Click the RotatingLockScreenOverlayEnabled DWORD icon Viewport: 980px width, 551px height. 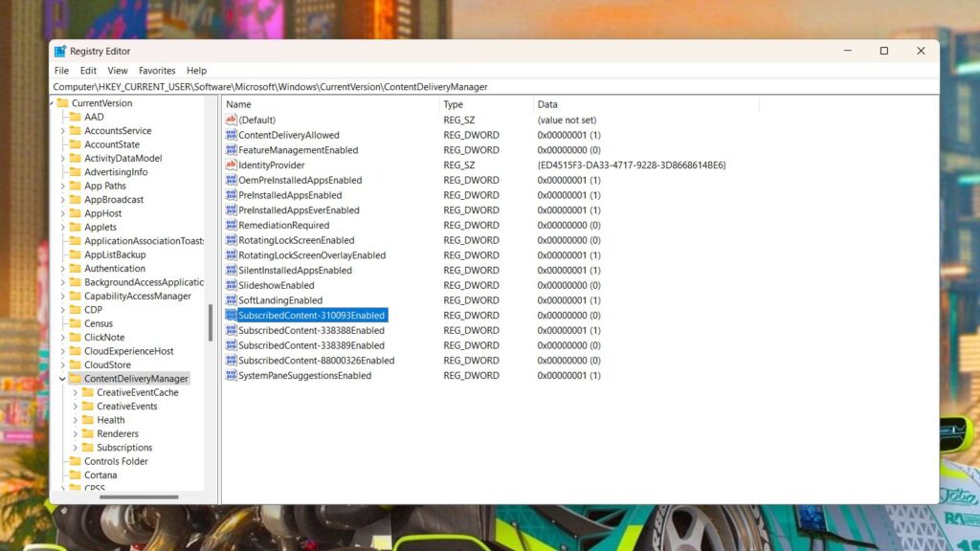click(231, 254)
